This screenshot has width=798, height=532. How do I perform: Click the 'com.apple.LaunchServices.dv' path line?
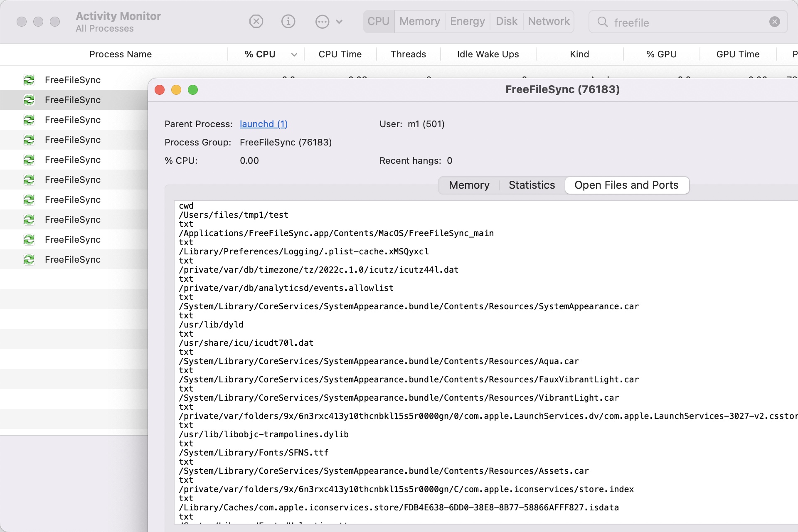488,416
